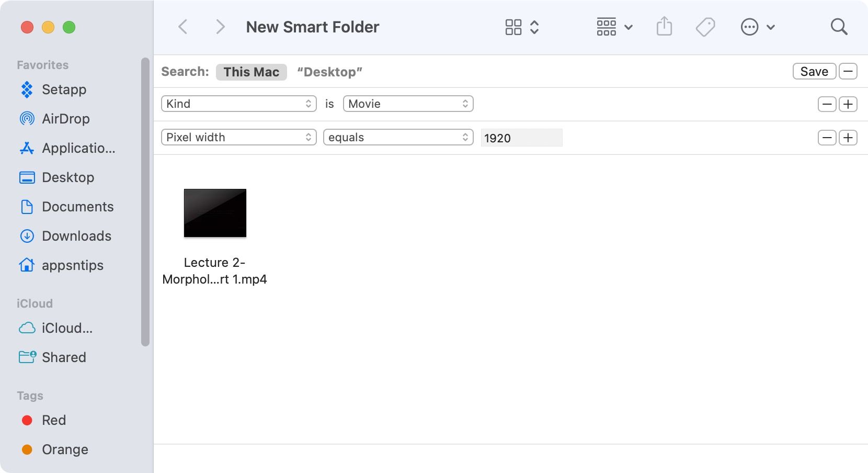Select the Lecture 2 mp4 video thumbnail
This screenshot has height=473, width=868.
point(215,213)
